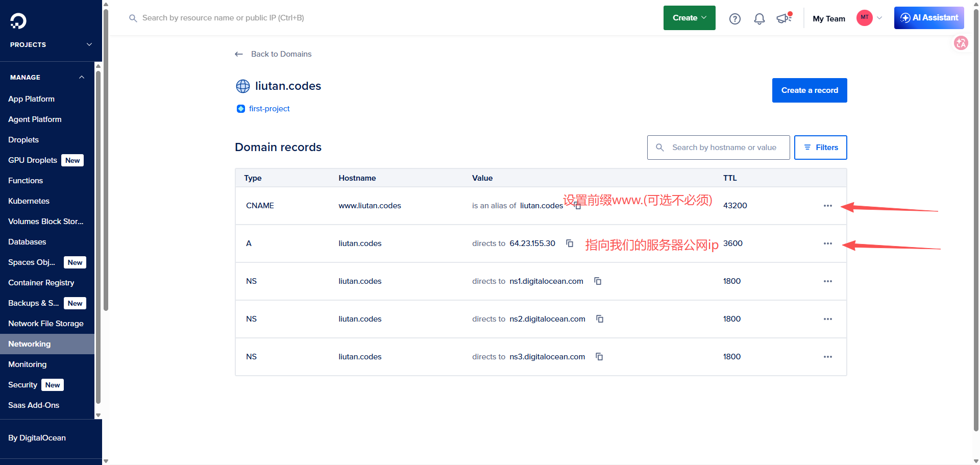Image resolution: width=980 pixels, height=465 pixels.
Task: Copy ns3.digitalocean.com value
Action: 599,357
